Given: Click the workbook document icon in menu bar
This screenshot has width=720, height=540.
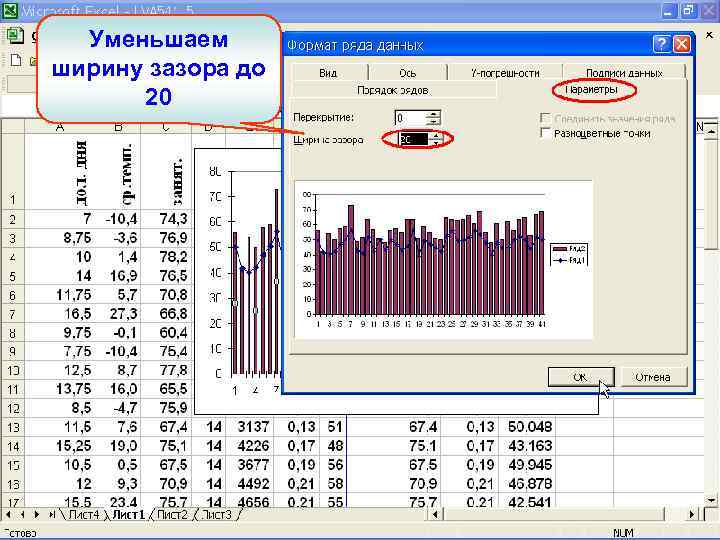Looking at the screenshot, I should pyautogui.click(x=16, y=36).
